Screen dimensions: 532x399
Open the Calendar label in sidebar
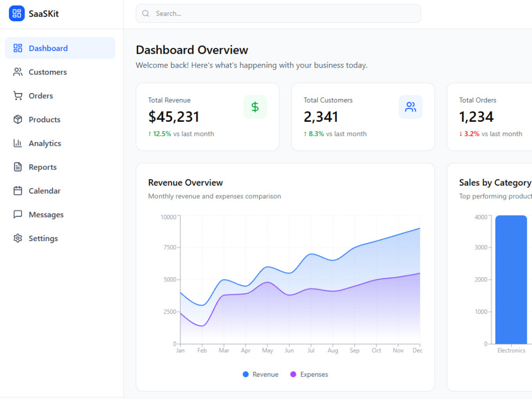click(45, 190)
